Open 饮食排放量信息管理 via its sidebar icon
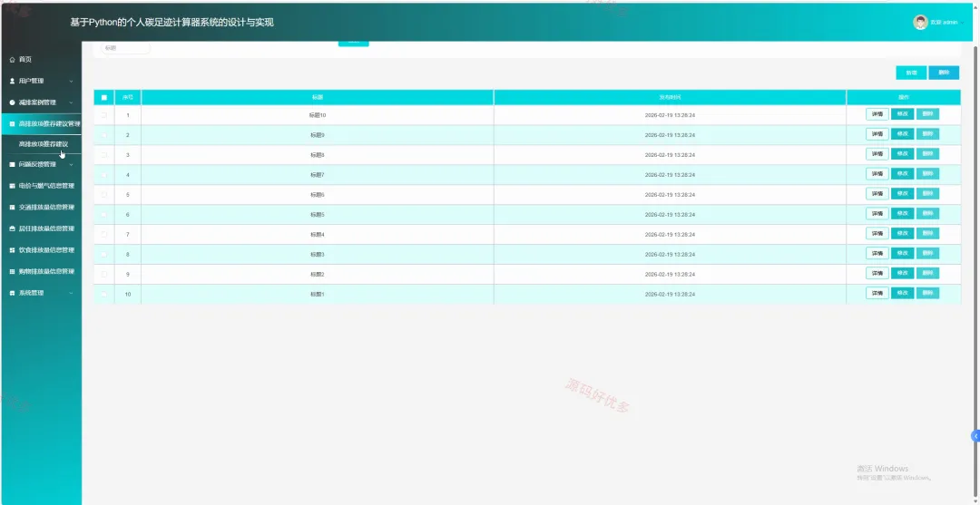This screenshot has width=980, height=505. click(12, 249)
